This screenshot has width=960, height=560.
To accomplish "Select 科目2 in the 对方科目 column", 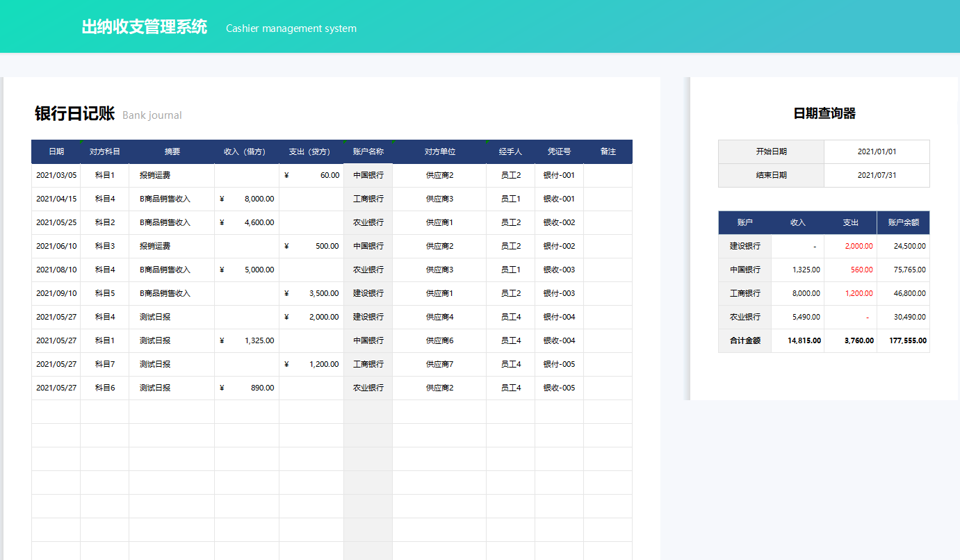I will (105, 222).
